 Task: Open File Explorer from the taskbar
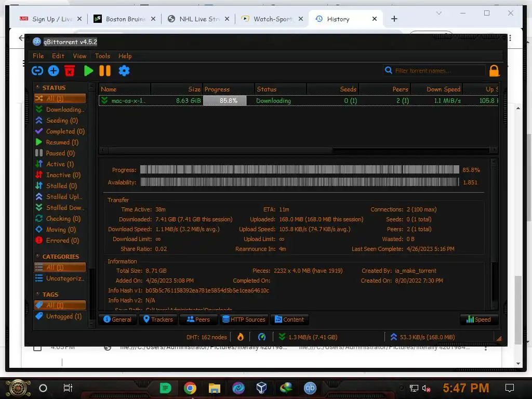[214, 388]
